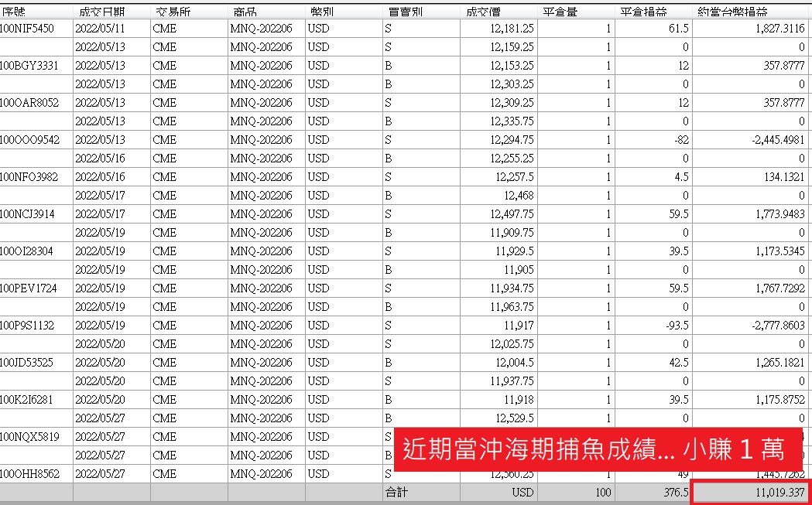Select serial number 100K2I6281
The height and width of the screenshot is (505, 812).
(x=26, y=400)
